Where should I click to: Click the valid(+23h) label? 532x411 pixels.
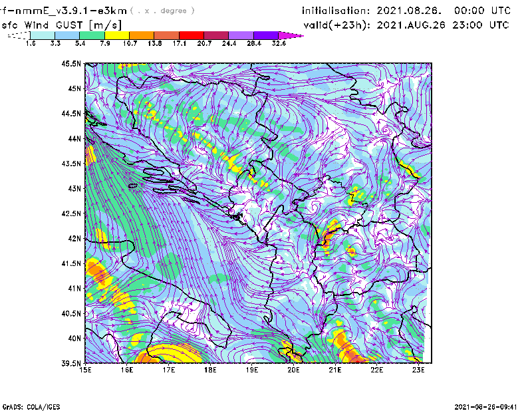[x=337, y=25]
